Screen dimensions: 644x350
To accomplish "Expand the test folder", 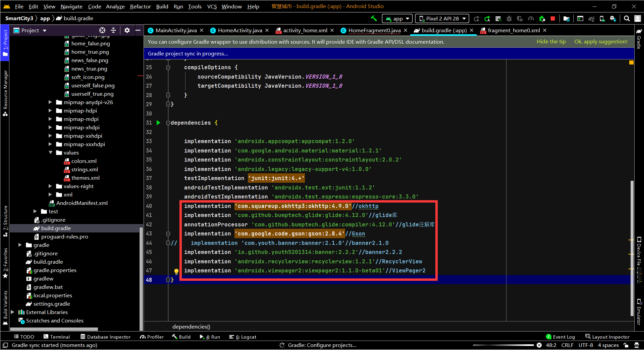I will [x=35, y=211].
